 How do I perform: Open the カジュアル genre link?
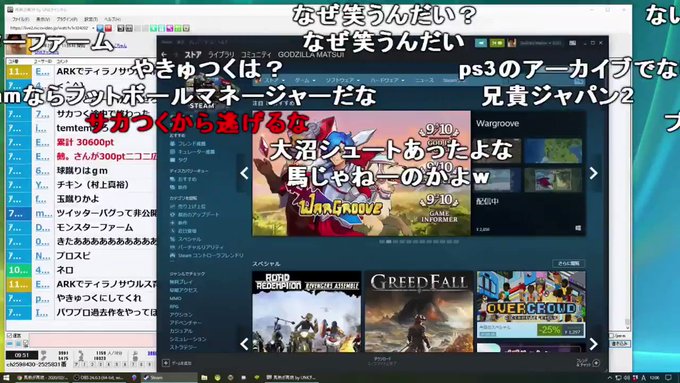tap(181, 331)
